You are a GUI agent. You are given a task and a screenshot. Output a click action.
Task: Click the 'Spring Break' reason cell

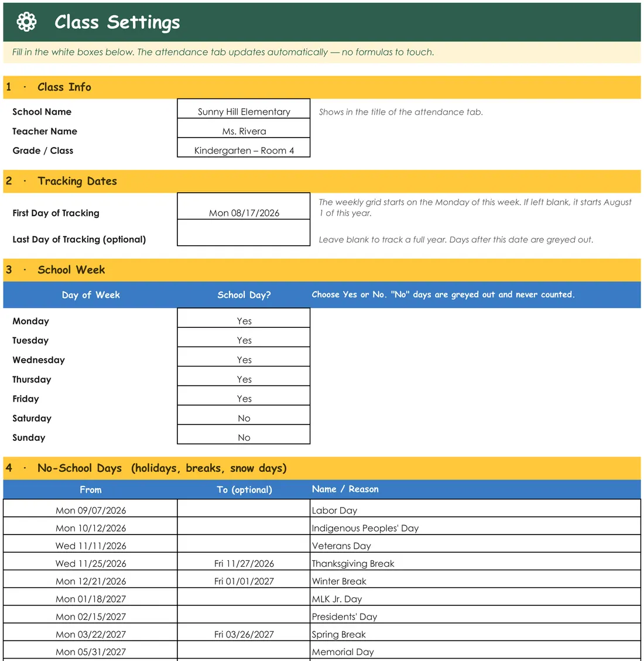[475, 632]
